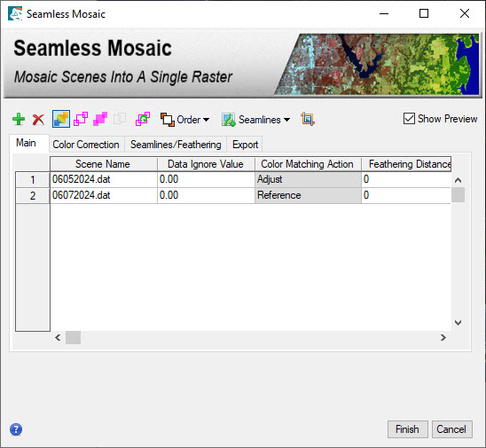
Task: Open the Seamlines dropdown menu
Action: click(256, 120)
